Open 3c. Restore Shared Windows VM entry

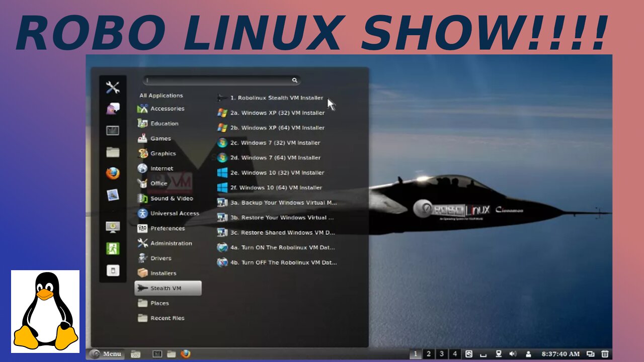pos(277,233)
